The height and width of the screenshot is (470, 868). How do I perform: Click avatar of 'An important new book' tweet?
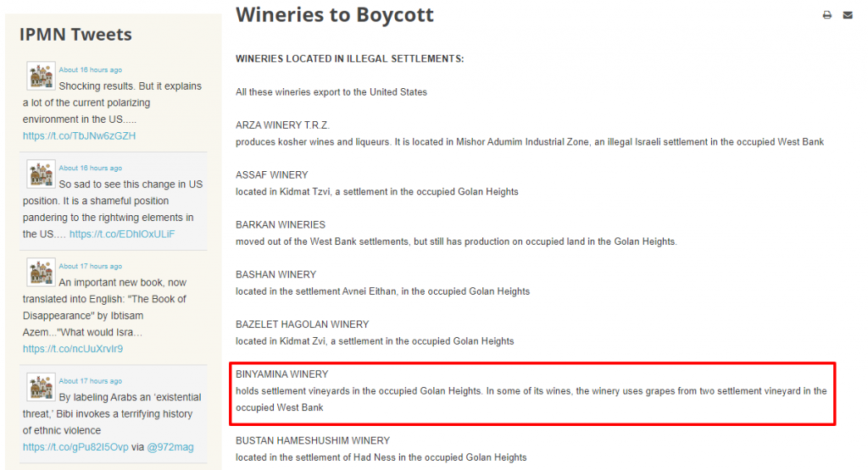(41, 273)
